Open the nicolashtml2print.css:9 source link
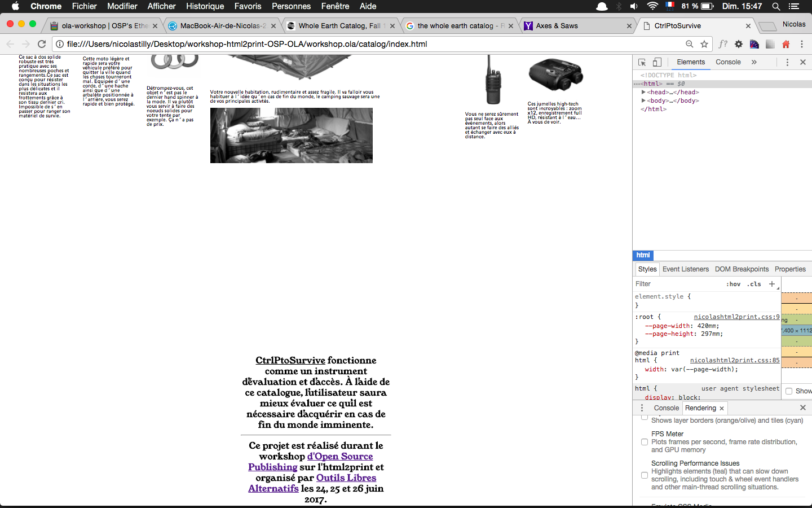The height and width of the screenshot is (508, 812). [736, 317]
